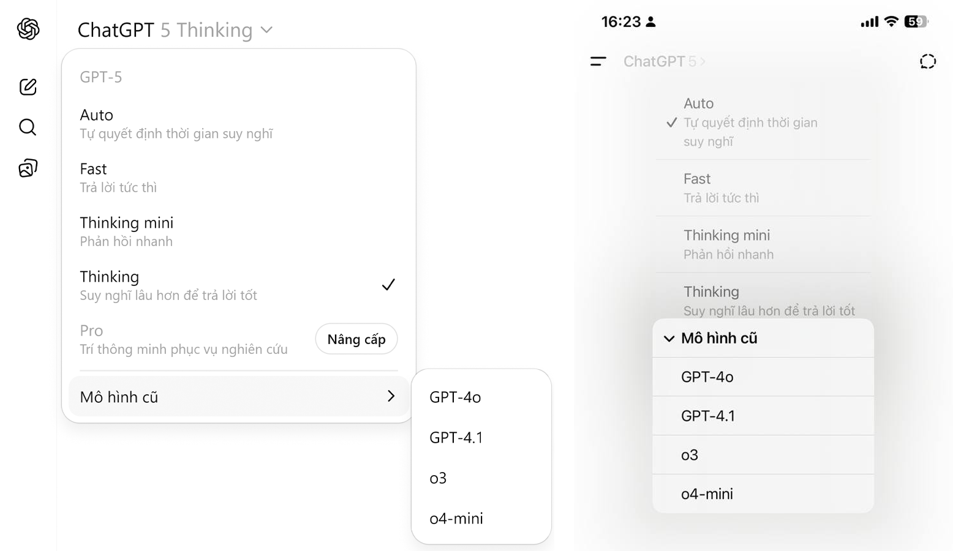Click the ChatGPT logo in sidebar
Screen dimensions: 980x551
click(28, 29)
